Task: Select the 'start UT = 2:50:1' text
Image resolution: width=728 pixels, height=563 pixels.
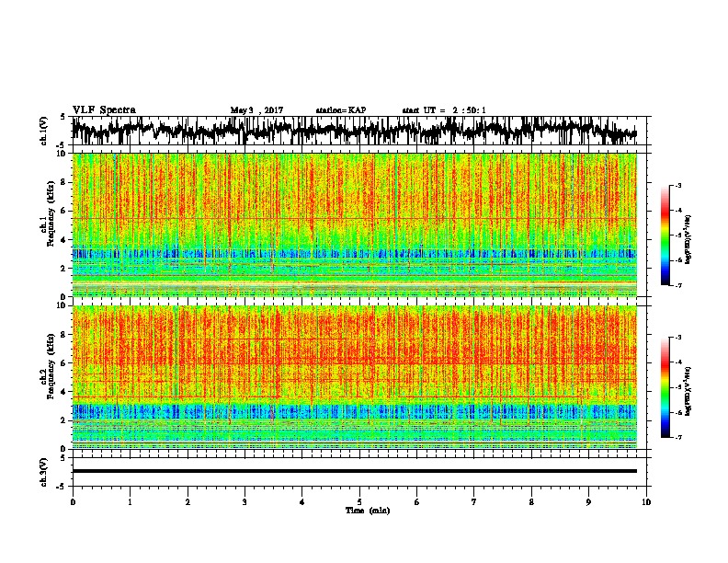Action: tap(444, 110)
